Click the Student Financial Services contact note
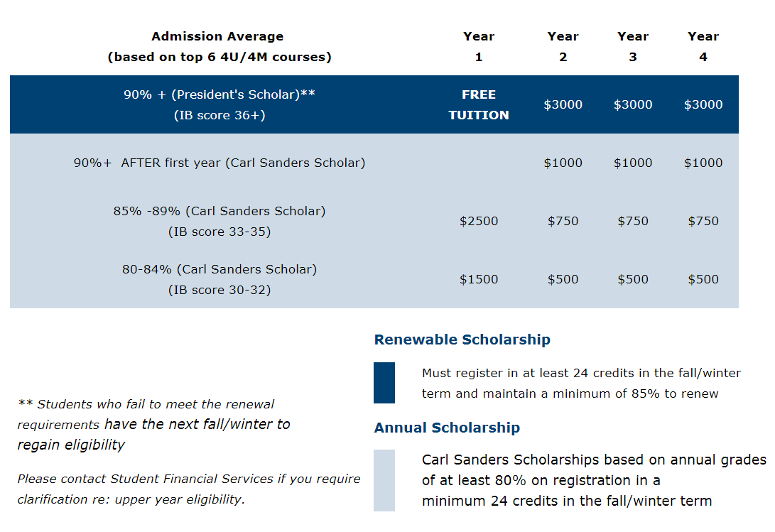 tap(188, 489)
